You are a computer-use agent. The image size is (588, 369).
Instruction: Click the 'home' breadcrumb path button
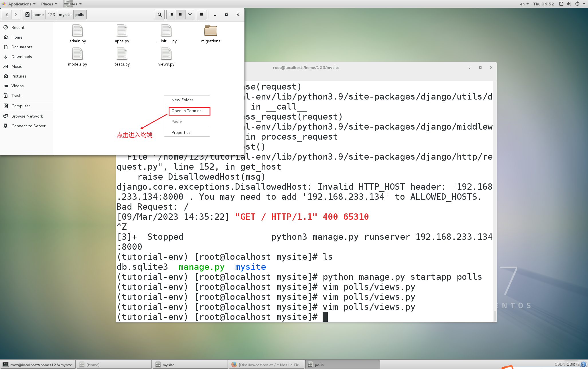point(38,15)
